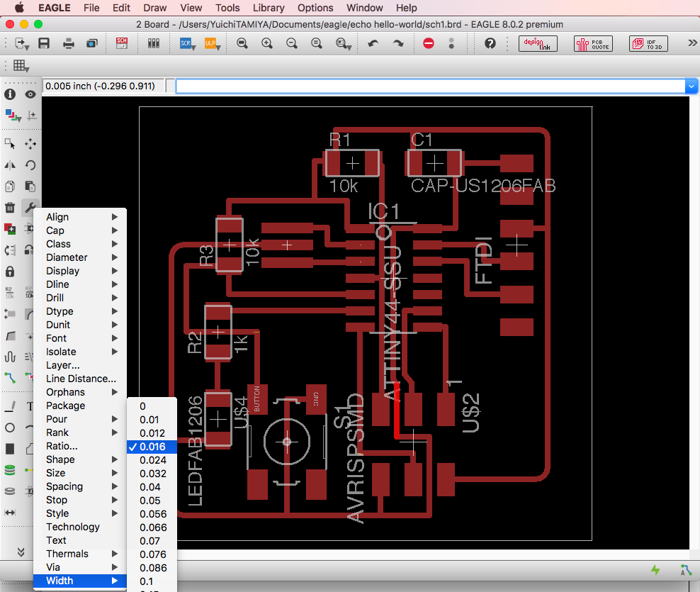Select the checked 0.016 width

click(x=152, y=447)
